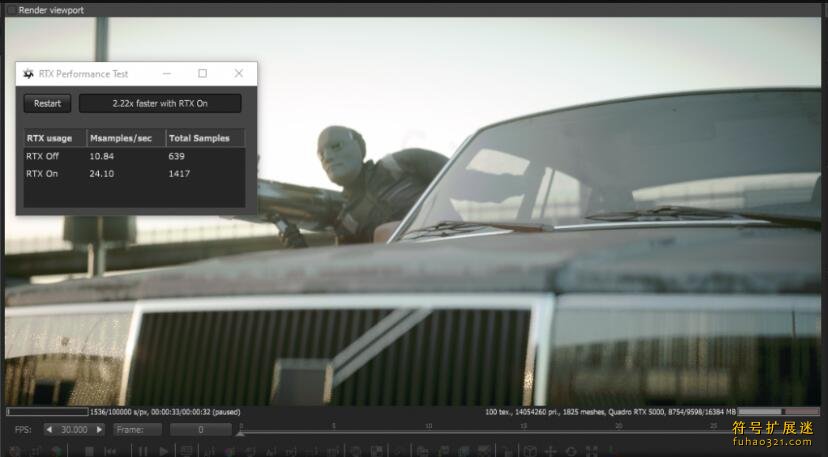
Task: Jump to frame 20 on the timeline
Action: (618, 426)
